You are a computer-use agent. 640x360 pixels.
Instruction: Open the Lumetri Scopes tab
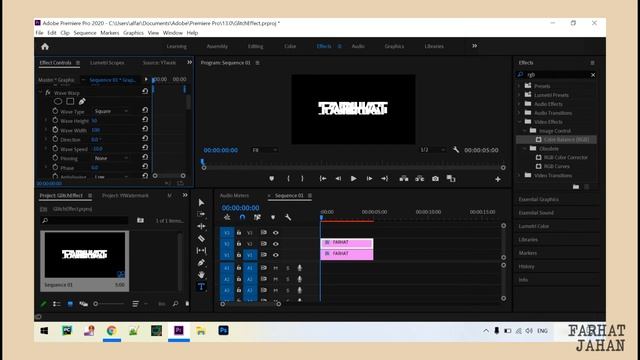click(x=107, y=62)
